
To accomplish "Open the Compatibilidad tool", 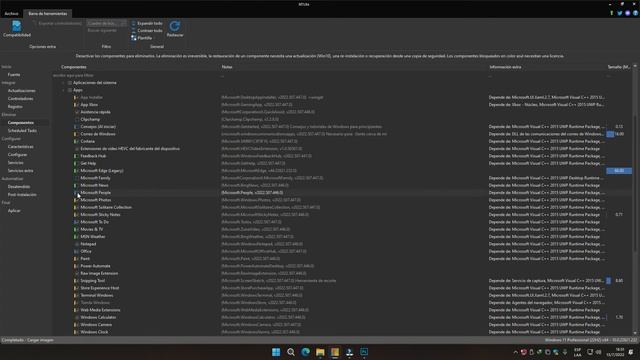I will [17, 29].
